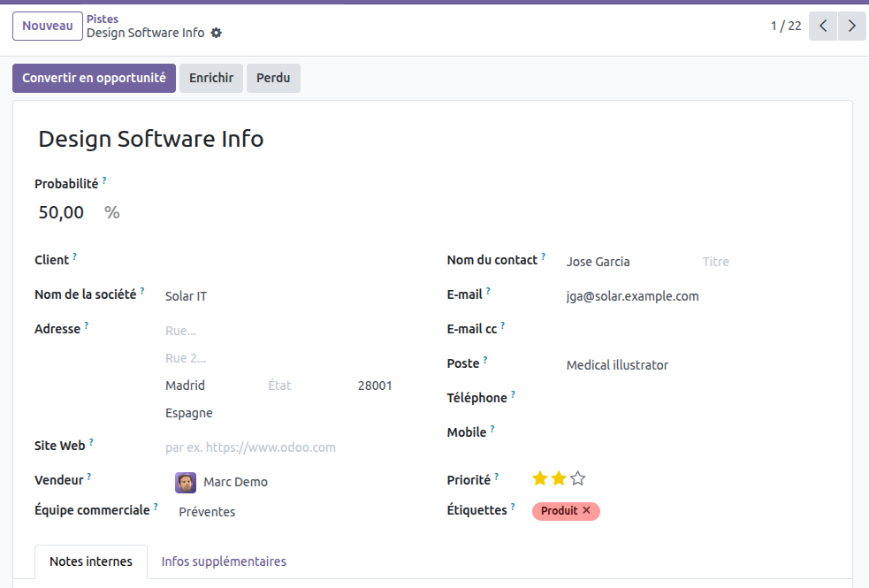This screenshot has height=588, width=869.
Task: Show help for Client field question mark
Action: click(75, 256)
